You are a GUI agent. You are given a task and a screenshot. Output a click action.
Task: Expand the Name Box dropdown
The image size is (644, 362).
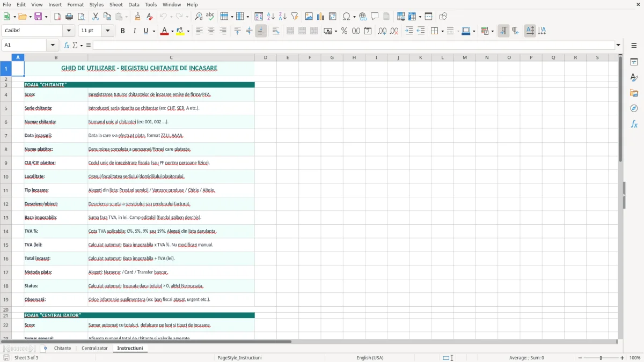53,45
